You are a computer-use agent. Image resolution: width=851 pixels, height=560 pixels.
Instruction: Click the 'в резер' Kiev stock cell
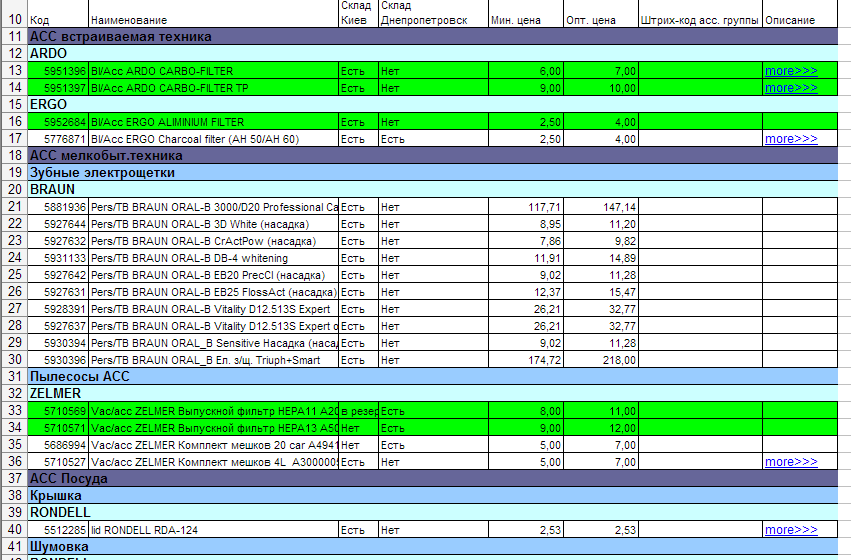pos(358,411)
